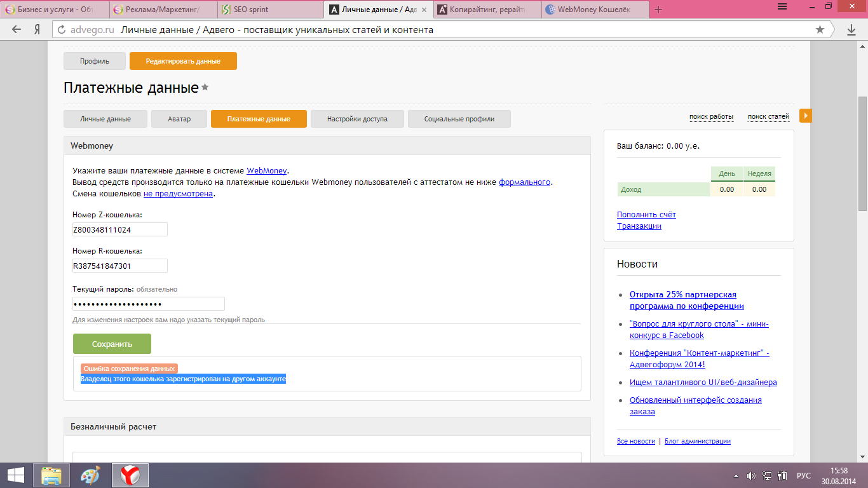
Task: Switch to the Реклама/Маркетинг browser tab
Action: (x=163, y=10)
